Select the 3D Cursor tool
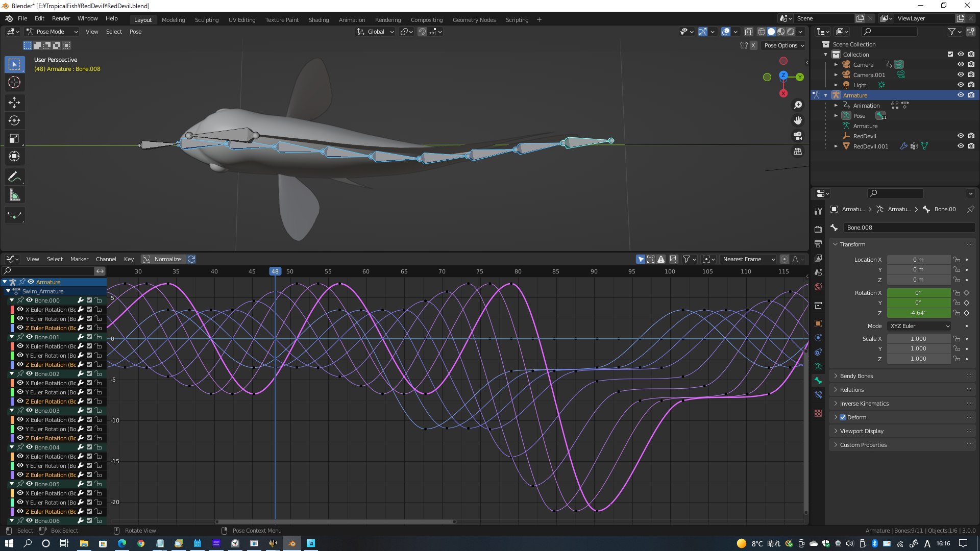 point(14,82)
